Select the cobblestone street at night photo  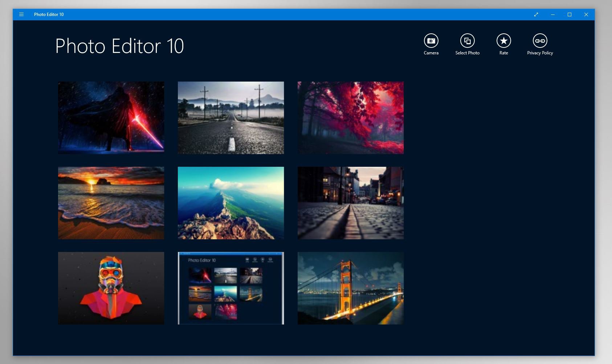(351, 203)
